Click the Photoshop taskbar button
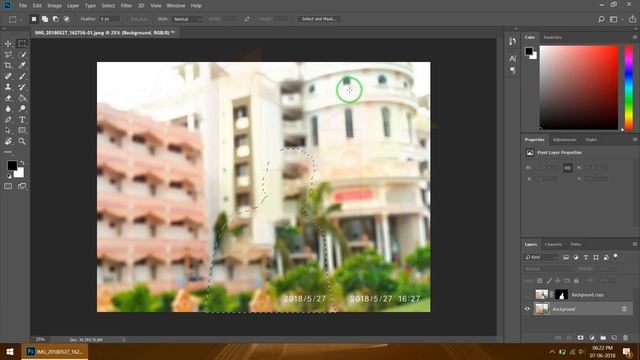Screen dimensions: 640x360 click(55, 351)
